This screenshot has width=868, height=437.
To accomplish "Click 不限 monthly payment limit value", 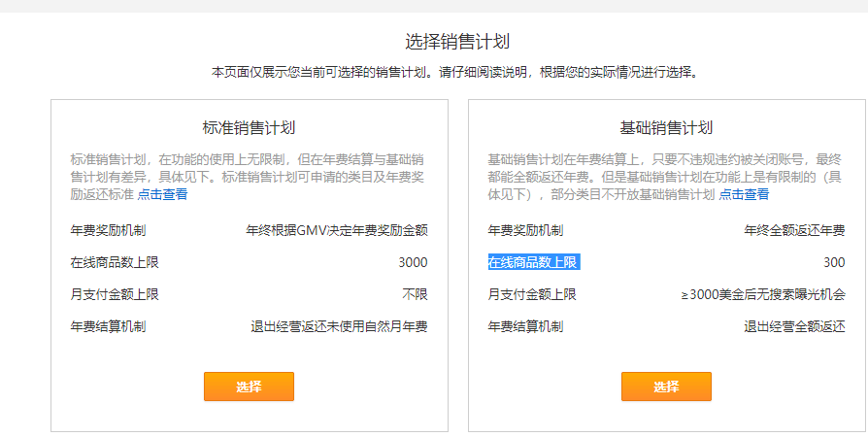I will point(415,294).
